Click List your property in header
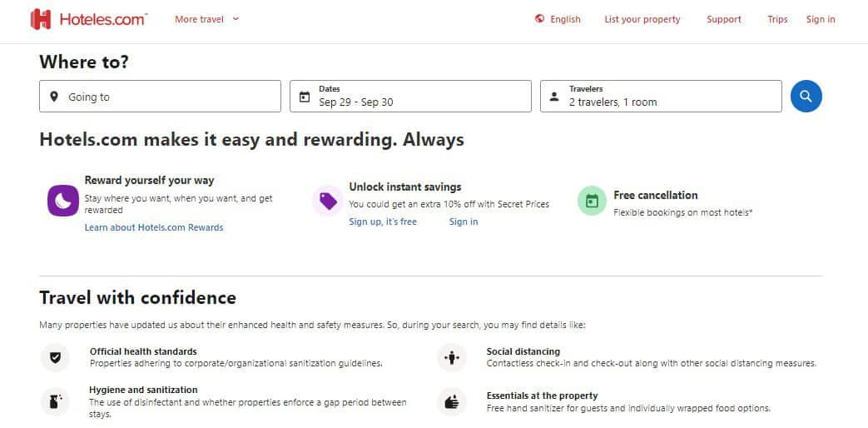Screen dimensions: 868x428 (x=642, y=19)
